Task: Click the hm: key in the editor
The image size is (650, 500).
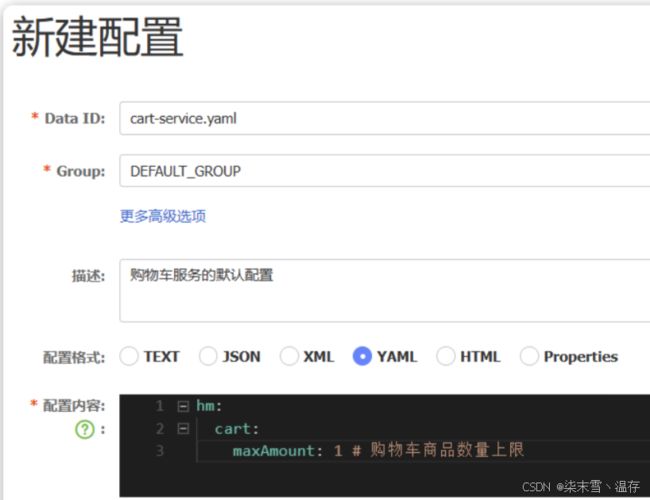Action: click(x=209, y=406)
